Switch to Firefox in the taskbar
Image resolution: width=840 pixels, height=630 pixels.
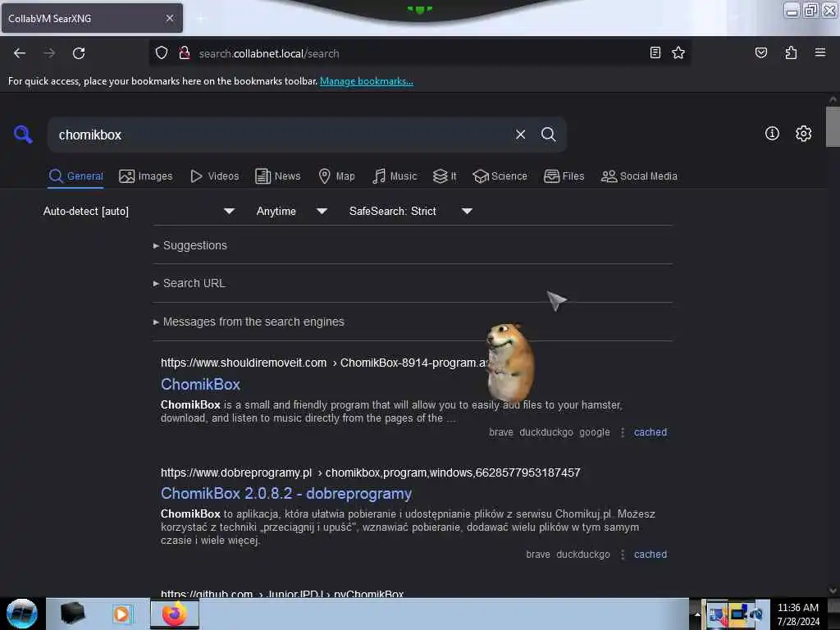pyautogui.click(x=175, y=614)
